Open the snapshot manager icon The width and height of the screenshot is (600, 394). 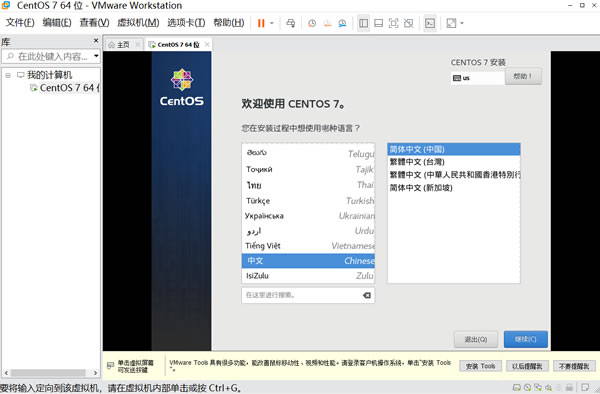click(342, 23)
